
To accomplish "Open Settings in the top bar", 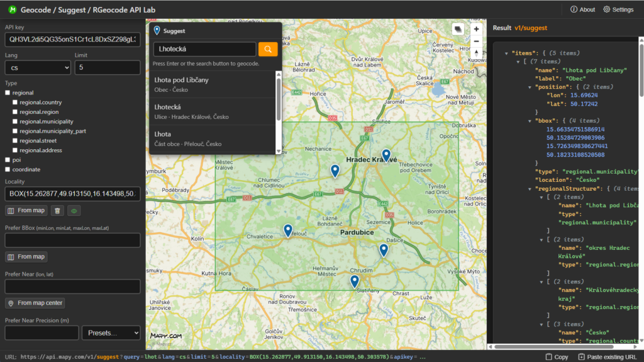I will click(618, 9).
